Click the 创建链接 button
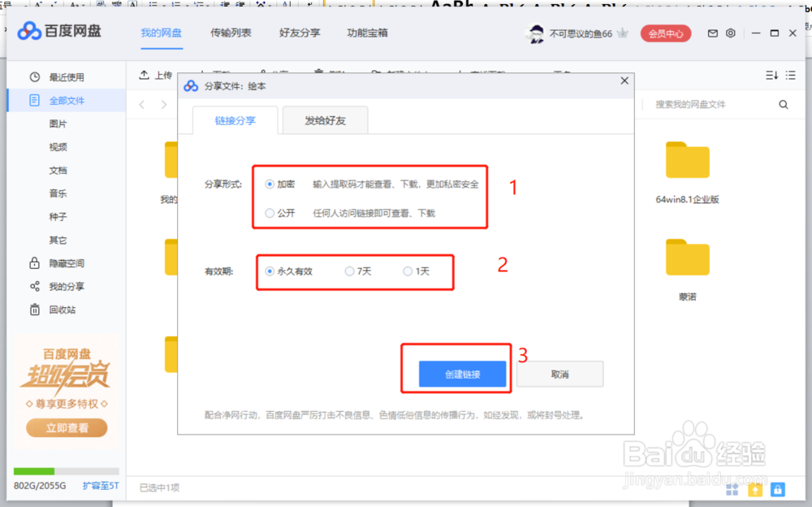The width and height of the screenshot is (812, 507). point(463,375)
